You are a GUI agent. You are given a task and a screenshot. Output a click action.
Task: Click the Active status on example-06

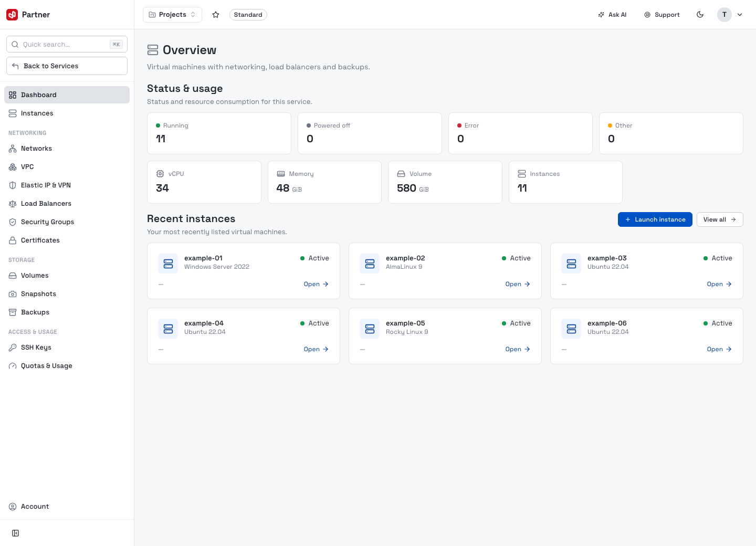pos(718,323)
